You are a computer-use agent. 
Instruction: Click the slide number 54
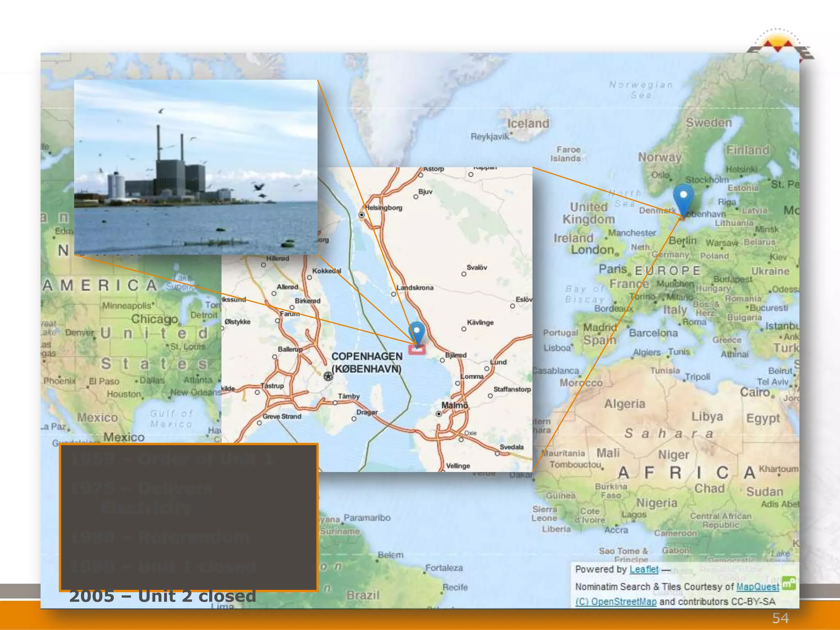click(780, 618)
